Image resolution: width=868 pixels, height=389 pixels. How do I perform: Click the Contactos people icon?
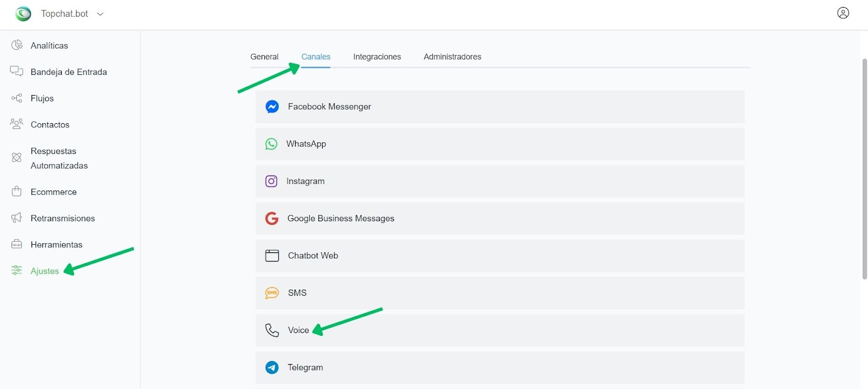coord(17,124)
